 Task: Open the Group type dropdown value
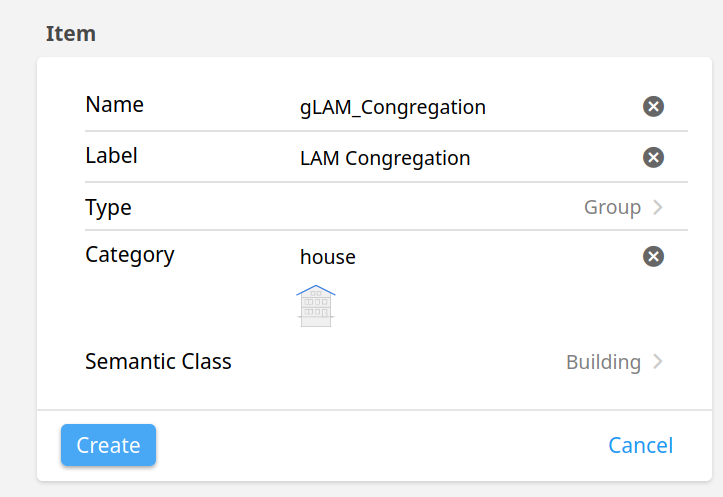coord(612,207)
